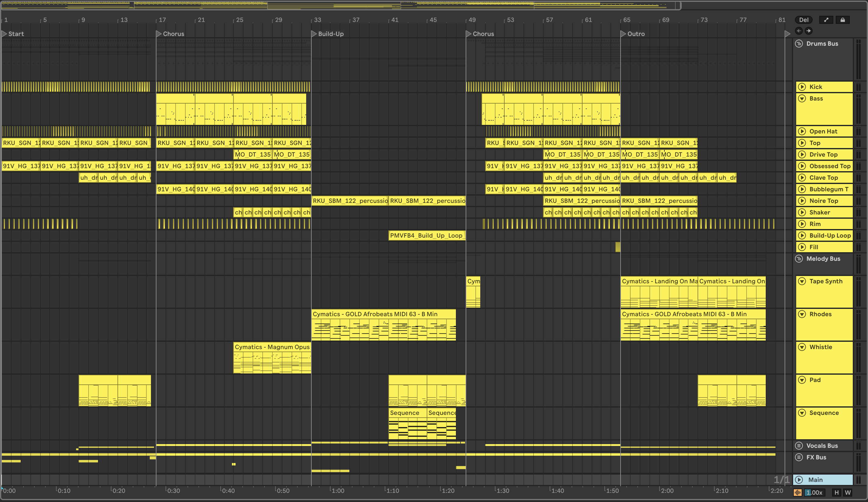Select the first Sequence MIDI clip
868x502 pixels.
click(x=408, y=424)
